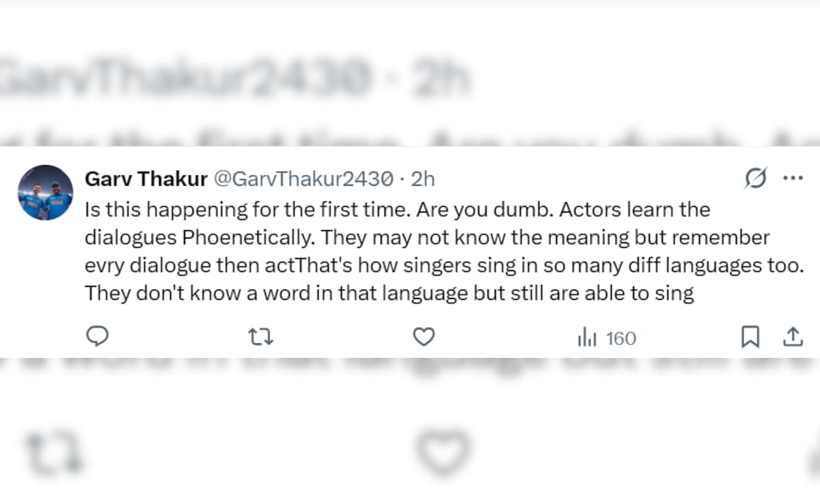Click the large blurred heart in the background

pos(444,451)
